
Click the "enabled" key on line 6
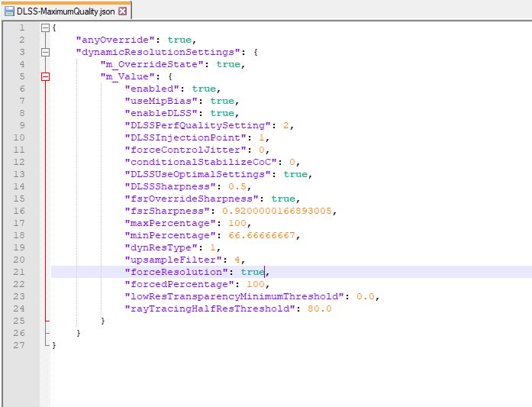152,89
